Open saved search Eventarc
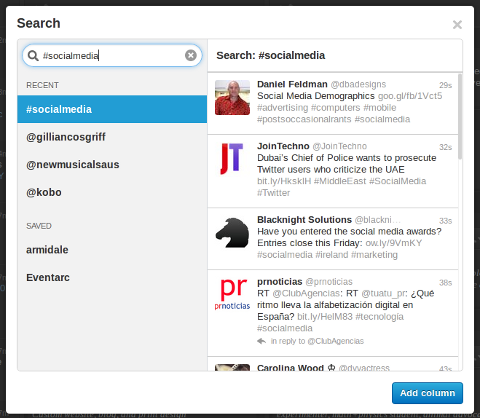480x418 pixels. click(112, 277)
